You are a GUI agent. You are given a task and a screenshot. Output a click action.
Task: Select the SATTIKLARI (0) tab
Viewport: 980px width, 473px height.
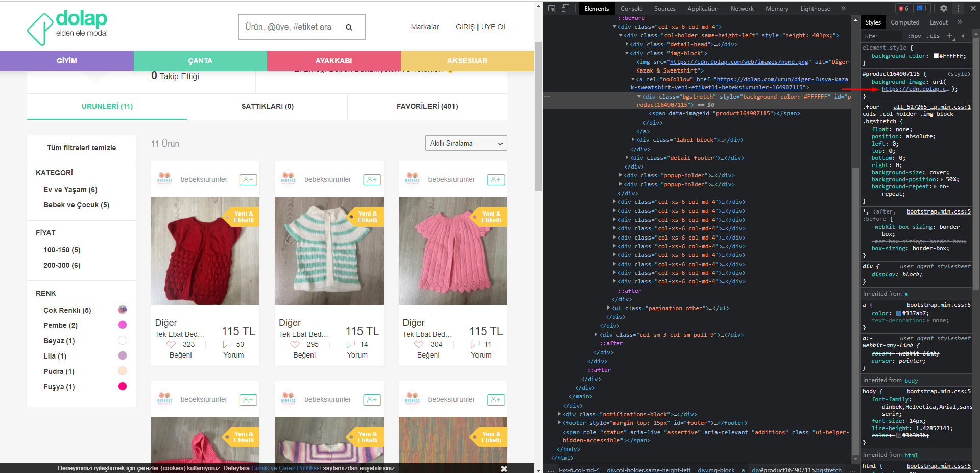pyautogui.click(x=268, y=106)
